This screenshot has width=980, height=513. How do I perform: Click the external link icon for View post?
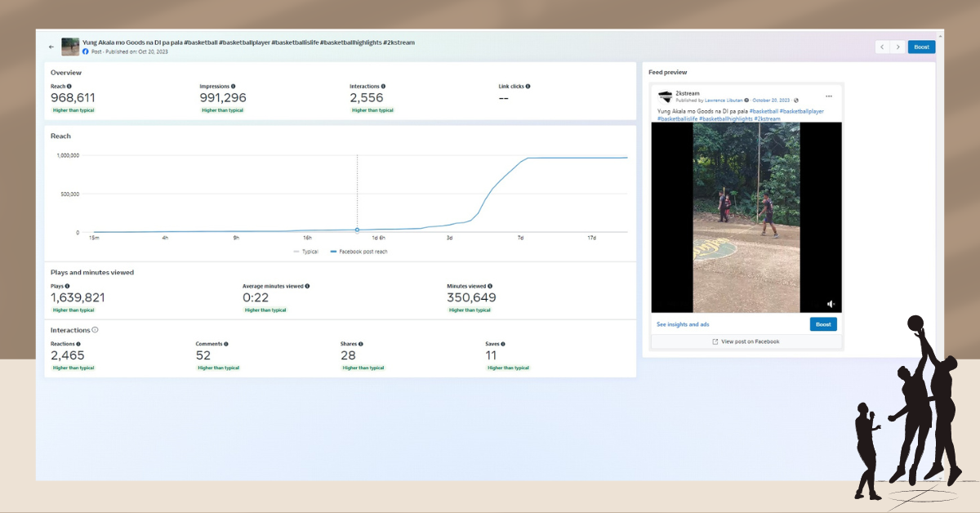click(x=715, y=341)
